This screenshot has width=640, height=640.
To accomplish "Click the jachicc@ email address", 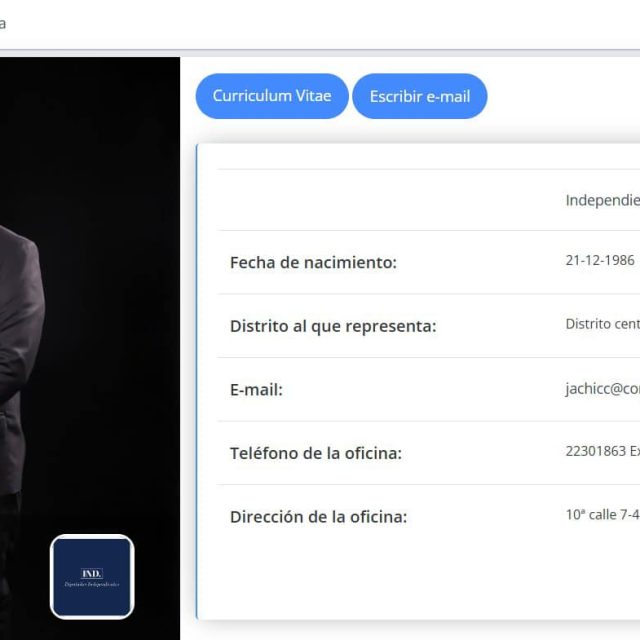I will click(x=602, y=389).
